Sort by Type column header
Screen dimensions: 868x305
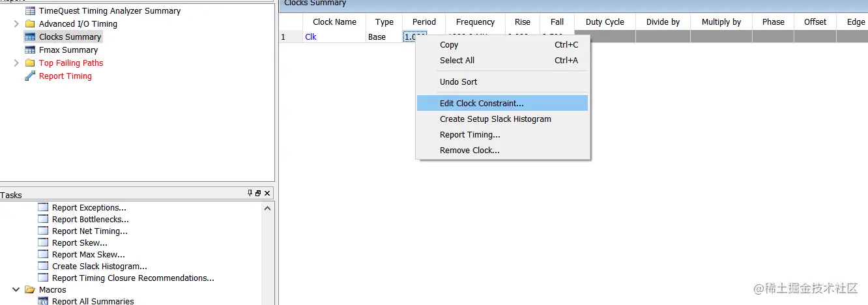tap(384, 22)
